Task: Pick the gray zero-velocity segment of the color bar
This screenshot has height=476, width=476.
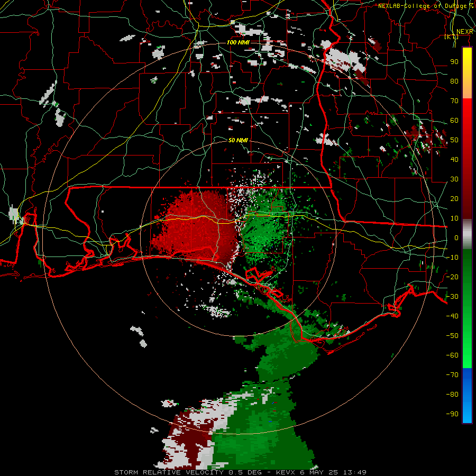Action: click(467, 234)
